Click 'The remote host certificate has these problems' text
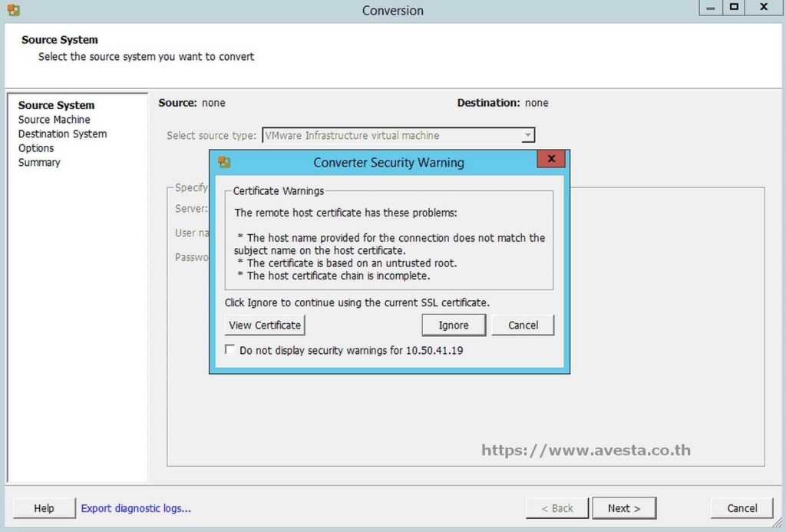 point(345,213)
